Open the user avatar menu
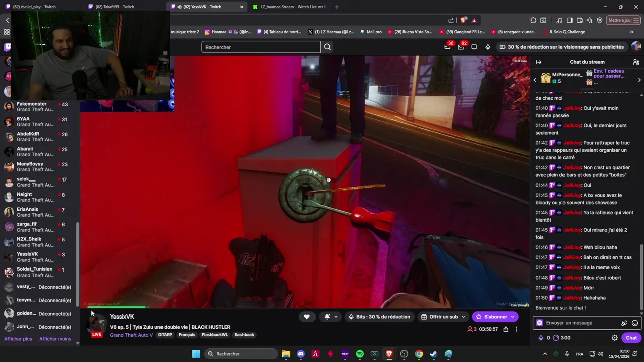The image size is (644, 362). [636, 47]
